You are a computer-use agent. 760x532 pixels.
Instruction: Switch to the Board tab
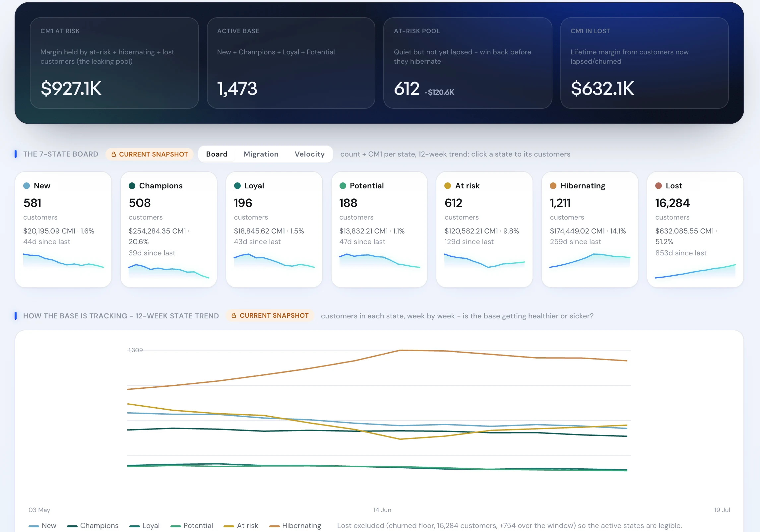217,154
